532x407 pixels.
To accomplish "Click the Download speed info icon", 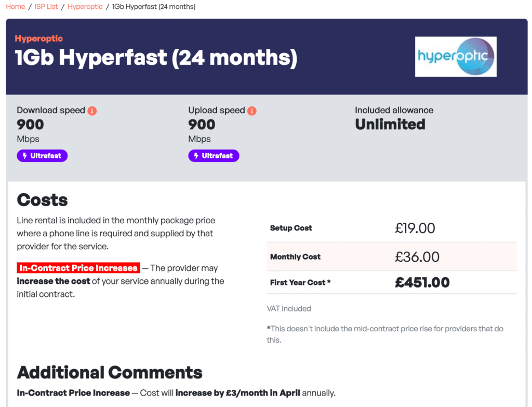I will 92,111.
